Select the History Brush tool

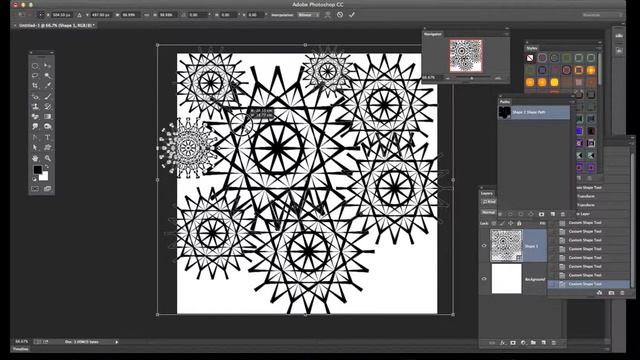[47, 107]
